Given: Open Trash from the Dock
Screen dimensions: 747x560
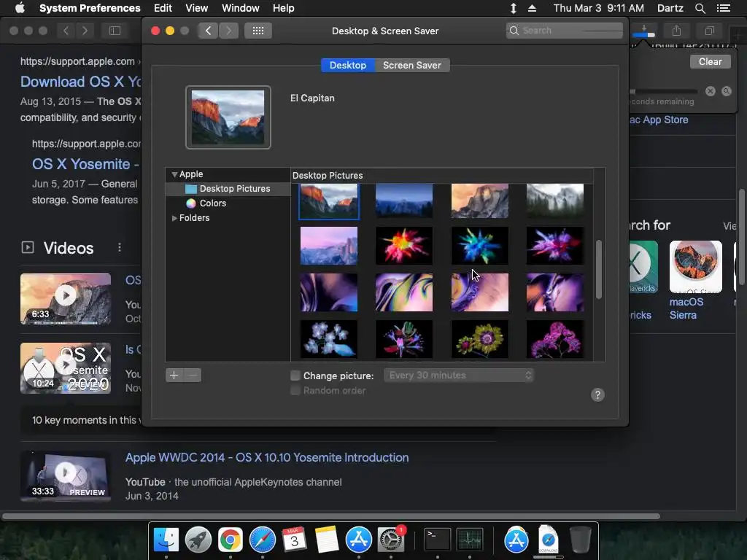Looking at the screenshot, I should (x=580, y=540).
